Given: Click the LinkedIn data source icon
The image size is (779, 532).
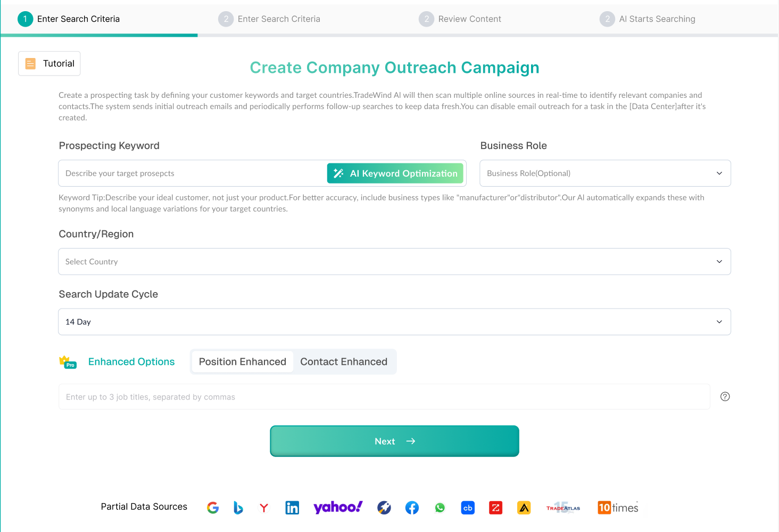Looking at the screenshot, I should coord(292,508).
